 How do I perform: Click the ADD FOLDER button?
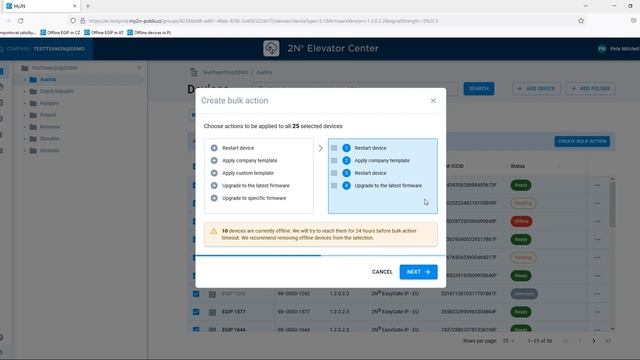pos(591,89)
